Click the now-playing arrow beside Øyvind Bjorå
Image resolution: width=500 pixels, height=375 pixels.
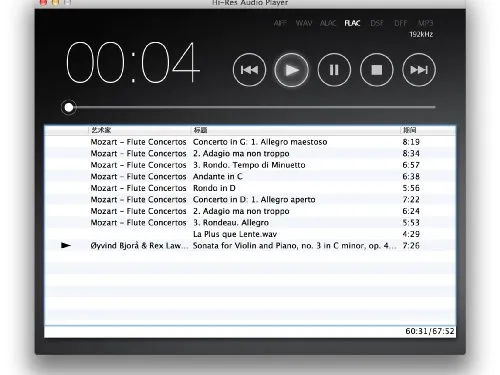point(66,246)
